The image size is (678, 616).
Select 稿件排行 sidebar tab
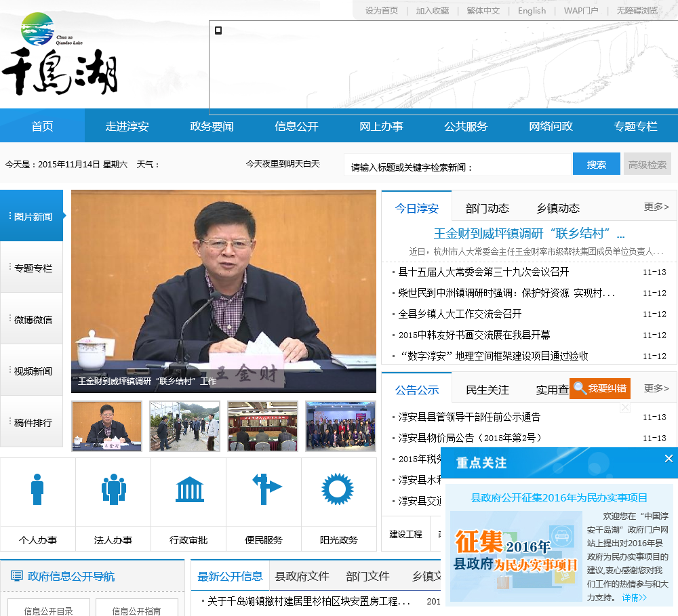(32, 422)
